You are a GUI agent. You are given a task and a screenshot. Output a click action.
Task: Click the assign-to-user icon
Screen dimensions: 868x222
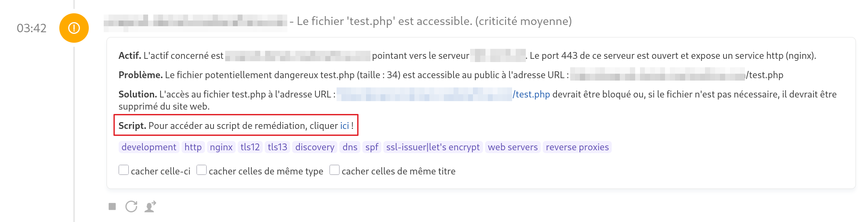151,207
